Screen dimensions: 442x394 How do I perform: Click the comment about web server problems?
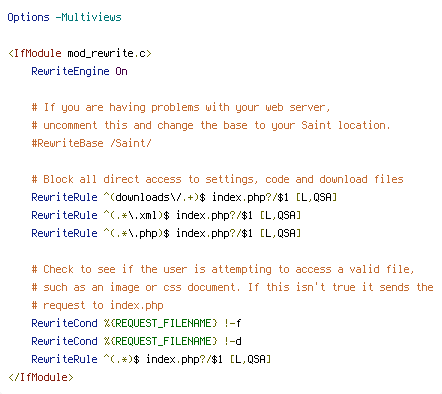181,107
